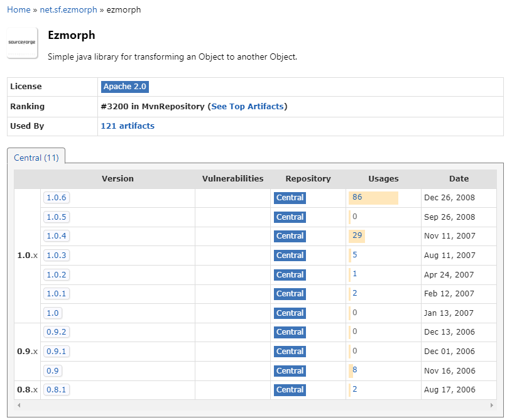Image resolution: width=507 pixels, height=420 pixels.
Task: Follow the See Top Artifacts link
Action: click(248, 106)
